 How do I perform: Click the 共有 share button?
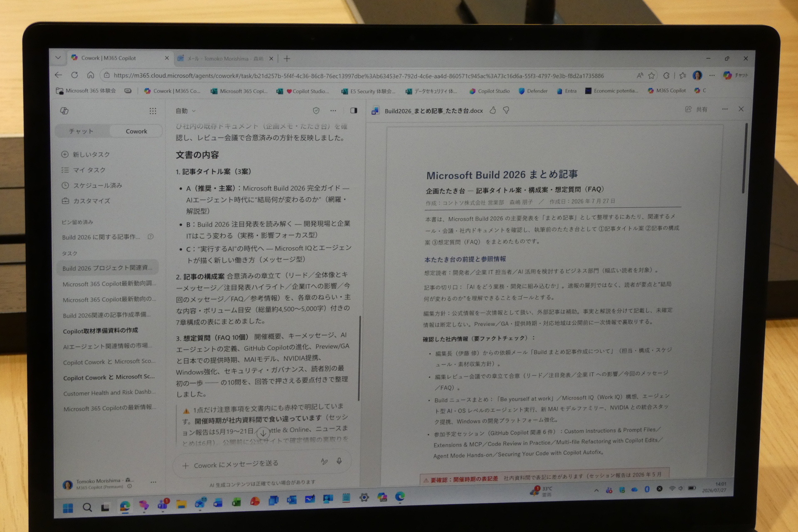tap(696, 109)
